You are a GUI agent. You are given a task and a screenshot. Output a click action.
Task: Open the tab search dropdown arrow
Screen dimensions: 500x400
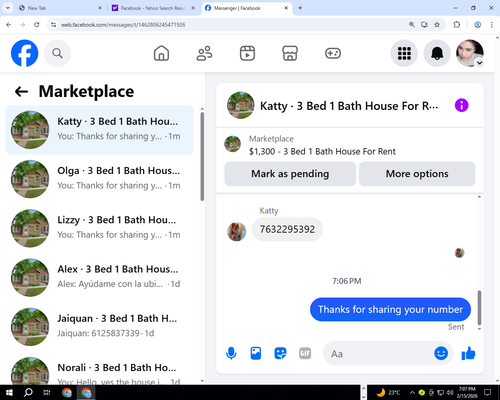coord(8,8)
